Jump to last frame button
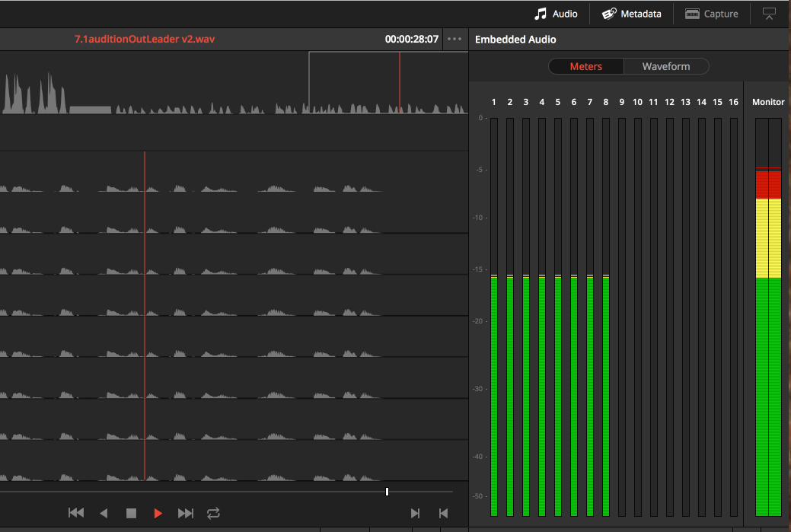Image resolution: width=791 pixels, height=532 pixels. tap(186, 513)
